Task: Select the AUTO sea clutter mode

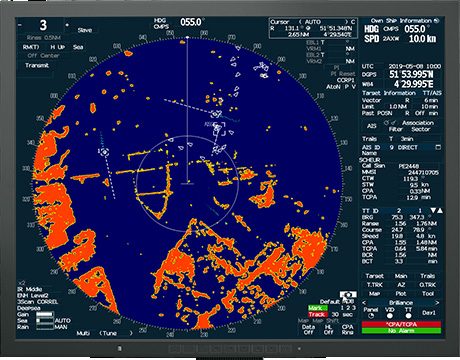Action: [x=62, y=321]
